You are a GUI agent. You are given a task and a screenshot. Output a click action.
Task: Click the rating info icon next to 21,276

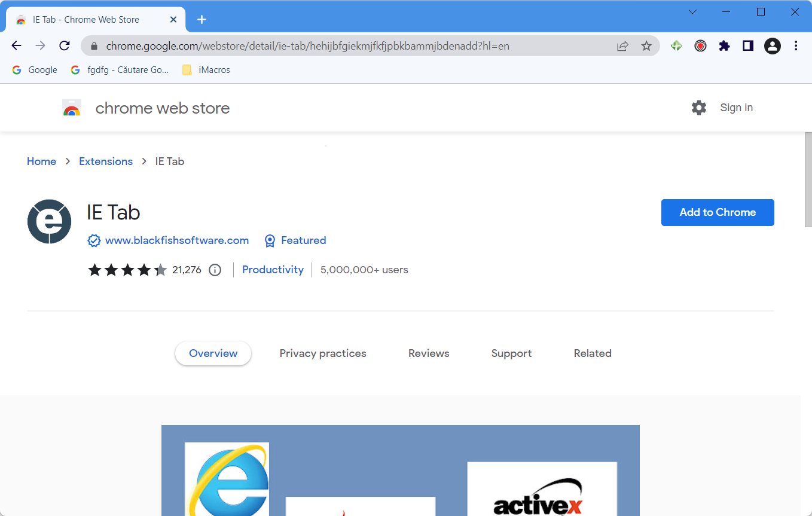[215, 270]
